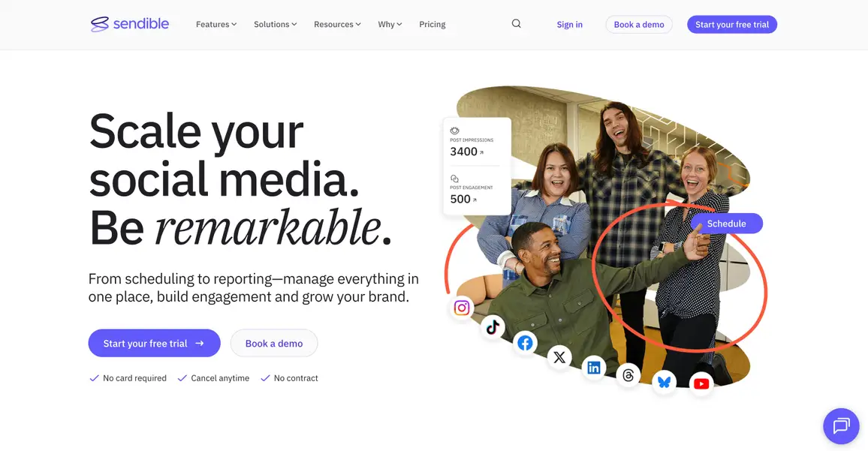Image resolution: width=868 pixels, height=451 pixels.
Task: Select the Bluesky butterfly icon
Action: tap(664, 382)
